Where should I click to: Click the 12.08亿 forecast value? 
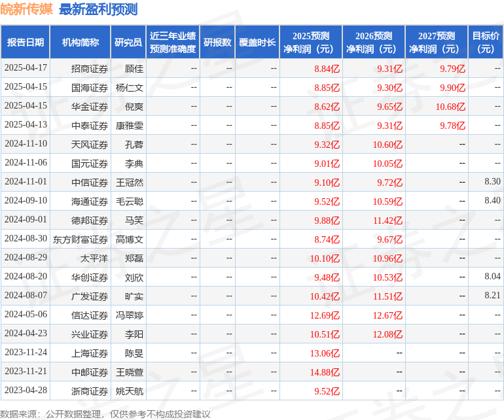[387, 334]
